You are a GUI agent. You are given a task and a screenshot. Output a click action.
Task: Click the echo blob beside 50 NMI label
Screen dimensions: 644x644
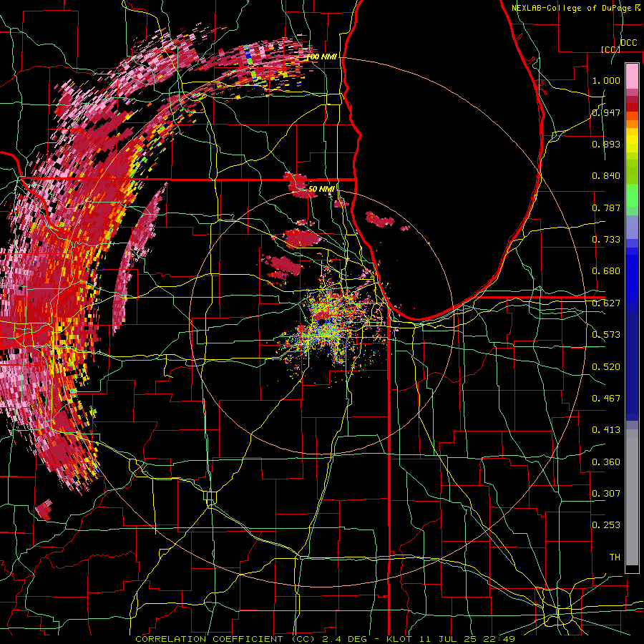[x=299, y=185]
